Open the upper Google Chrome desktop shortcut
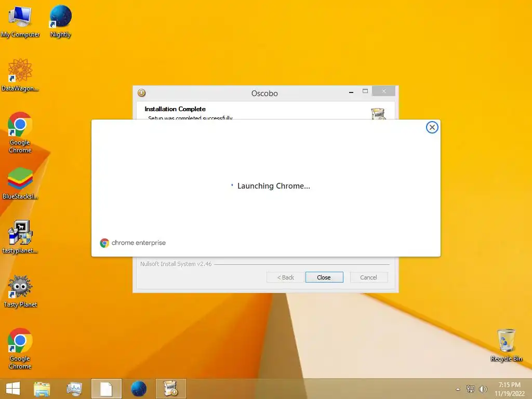 pos(20,132)
